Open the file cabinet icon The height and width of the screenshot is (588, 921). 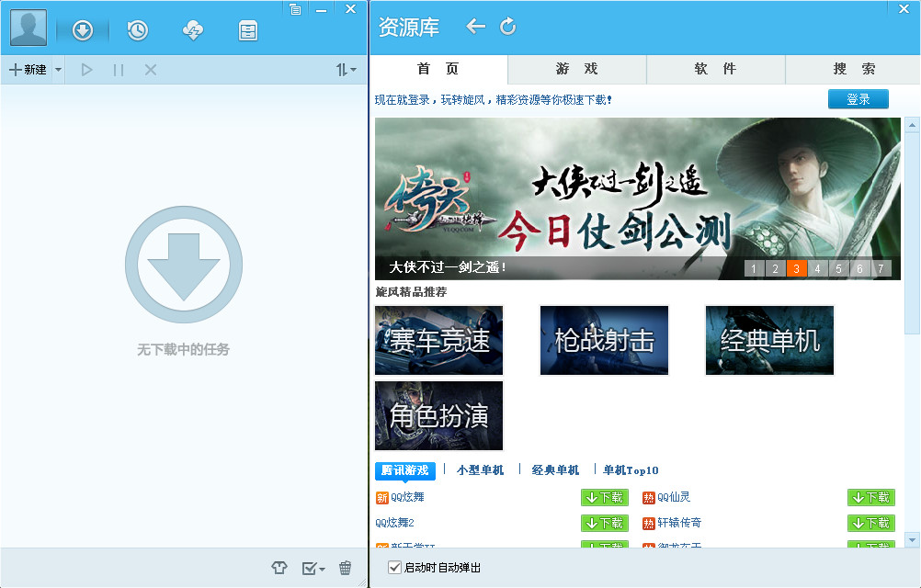248,30
